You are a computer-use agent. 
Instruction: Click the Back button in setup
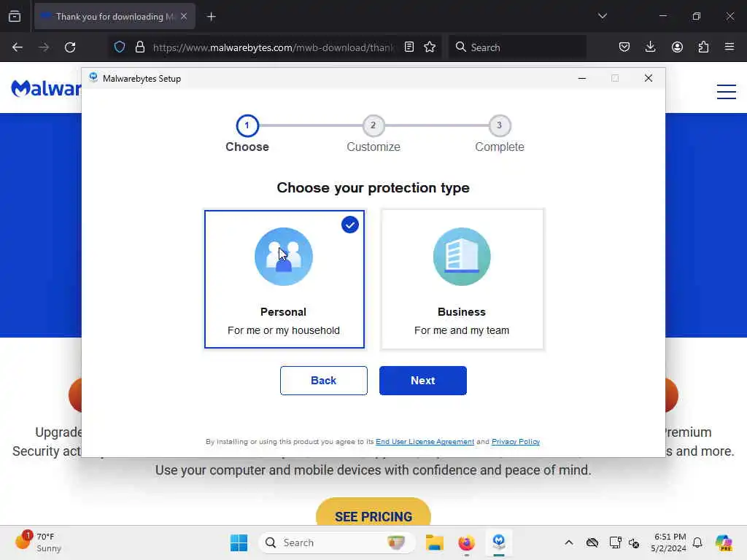tap(323, 381)
